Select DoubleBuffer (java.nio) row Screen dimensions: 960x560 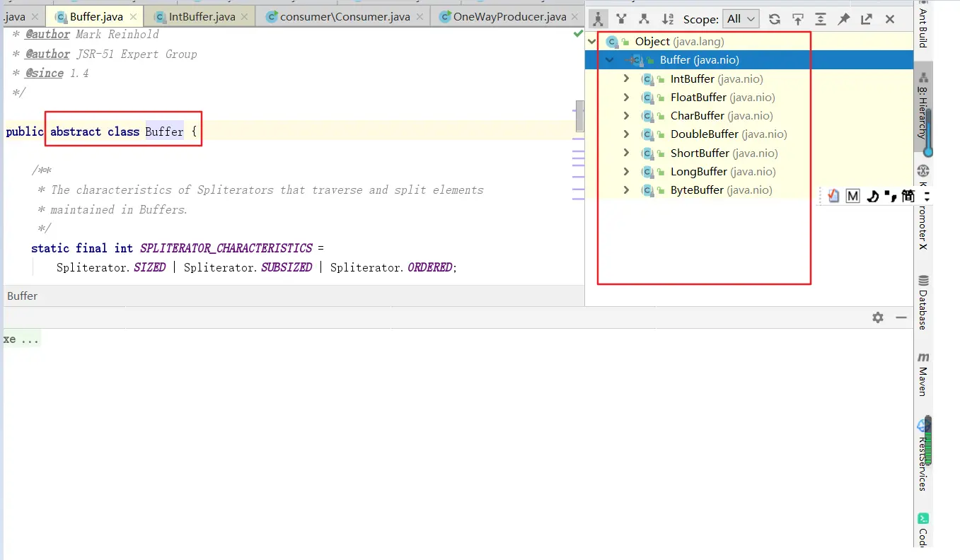click(749, 134)
